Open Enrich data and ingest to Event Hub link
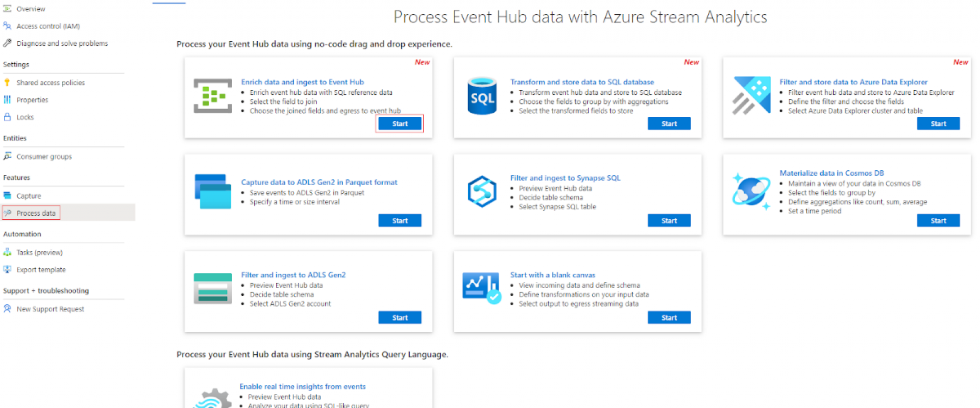 pyautogui.click(x=302, y=82)
